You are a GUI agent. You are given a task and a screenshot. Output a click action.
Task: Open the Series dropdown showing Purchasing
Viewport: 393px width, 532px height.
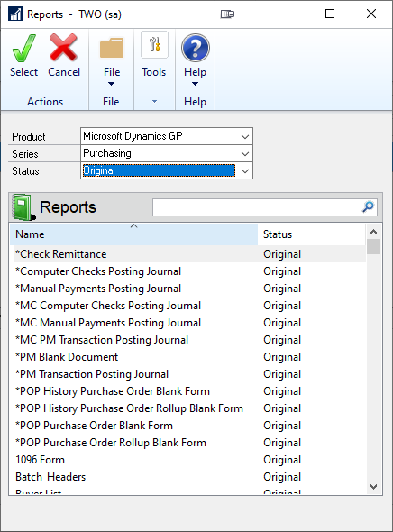167,153
